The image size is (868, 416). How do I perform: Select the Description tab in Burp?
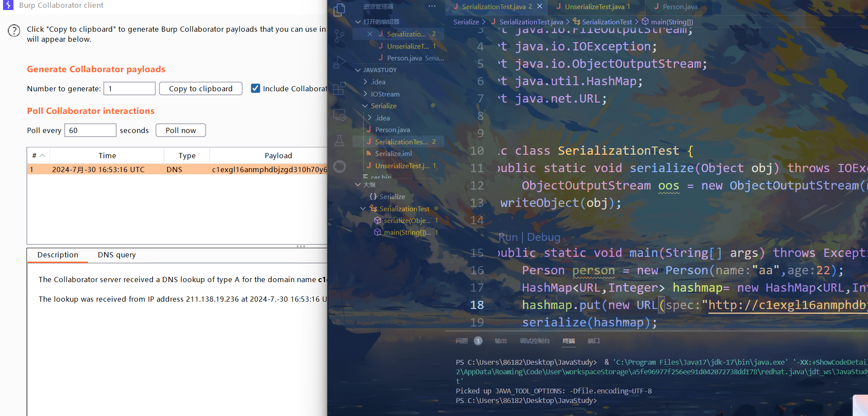(x=58, y=255)
